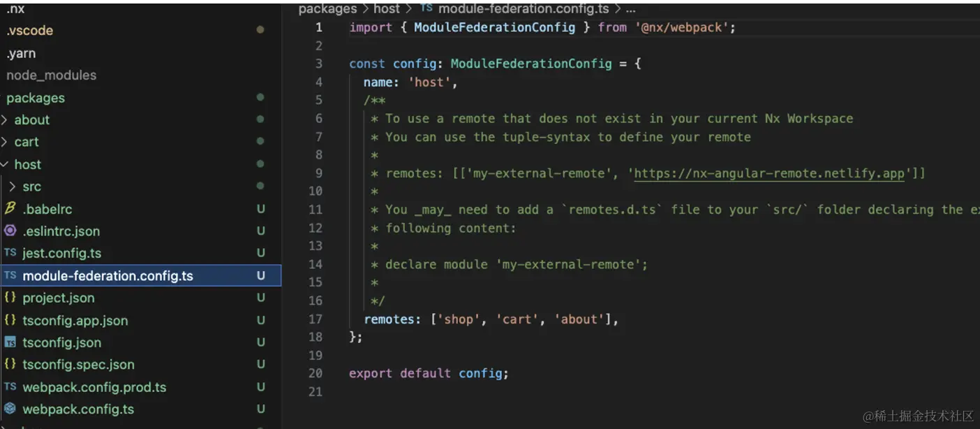Click the 'about' remote string on line 17
Image resolution: width=980 pixels, height=429 pixels.
pos(581,319)
